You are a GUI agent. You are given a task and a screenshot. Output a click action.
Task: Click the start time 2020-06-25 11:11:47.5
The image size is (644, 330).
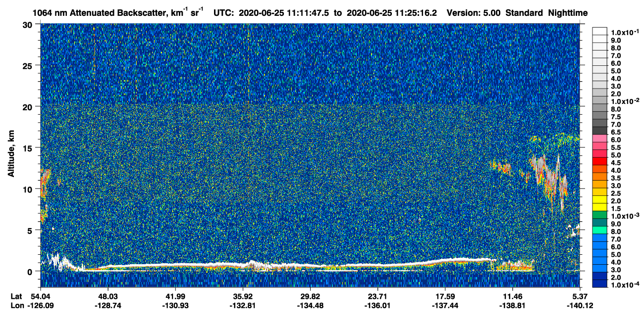click(284, 13)
